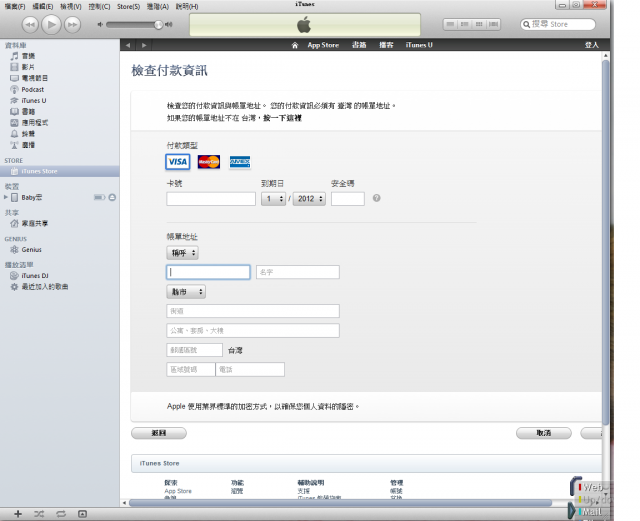Screen dimensions: 640x521
Task: Toggle shuffle at bottom bar
Action: (x=39, y=514)
